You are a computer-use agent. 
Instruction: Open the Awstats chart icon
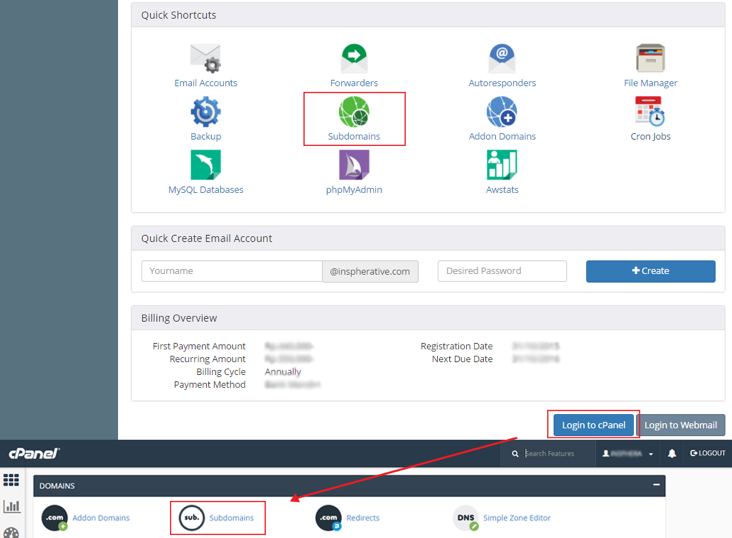coord(502,165)
